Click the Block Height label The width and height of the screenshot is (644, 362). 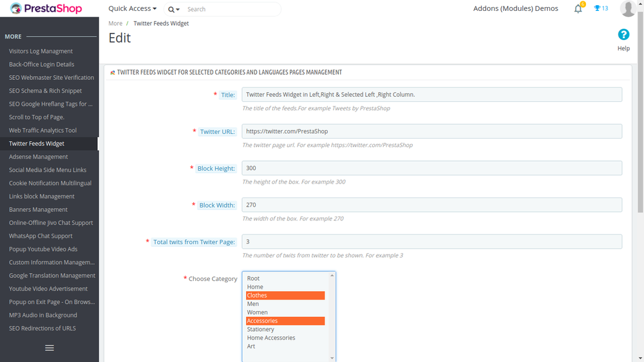point(216,169)
